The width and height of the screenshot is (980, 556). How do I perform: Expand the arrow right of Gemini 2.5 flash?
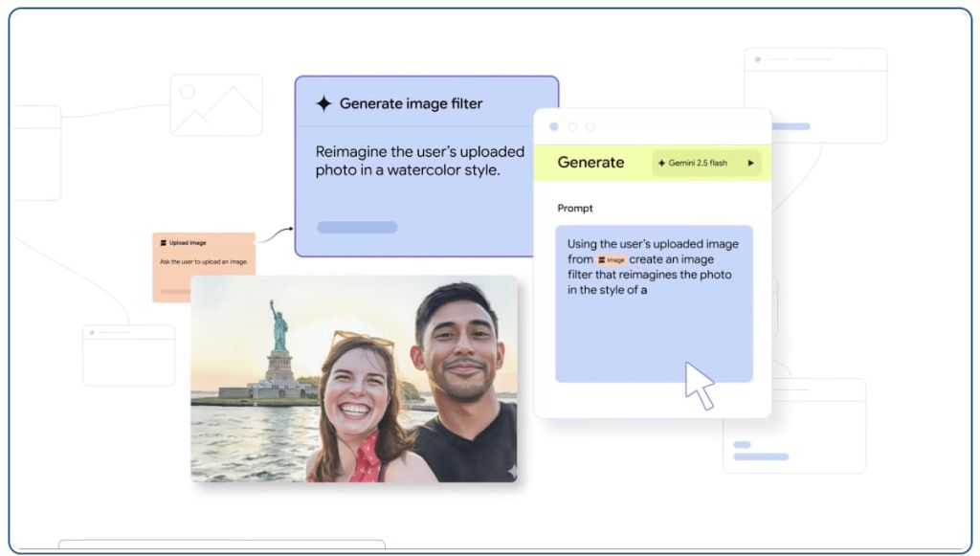point(750,164)
